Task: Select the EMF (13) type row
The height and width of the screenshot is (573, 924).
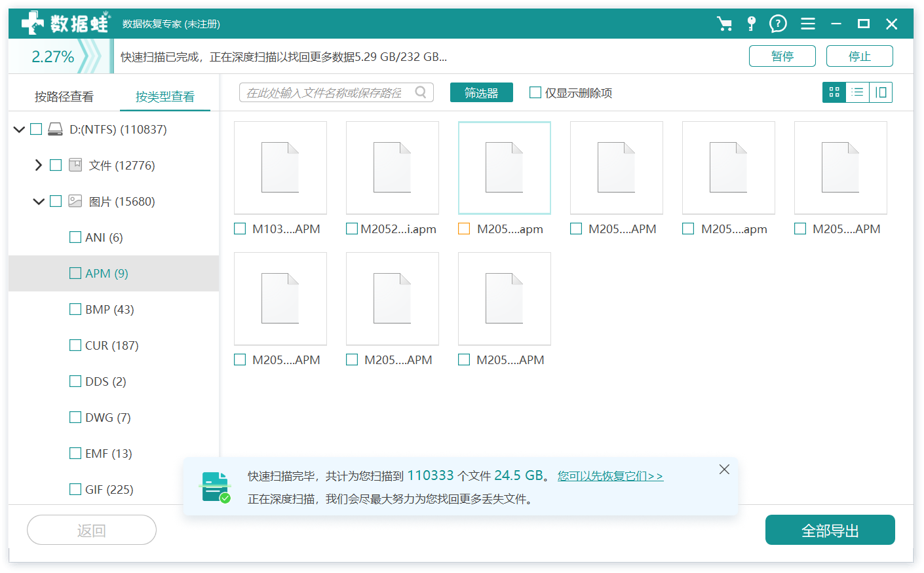Action: pos(113,453)
